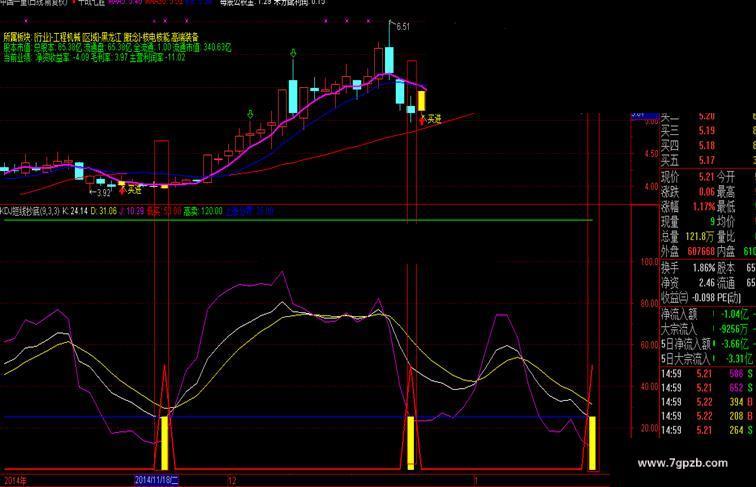Click the D: 31.06 indicator value
Screen dimensions: 756x487
[104, 211]
